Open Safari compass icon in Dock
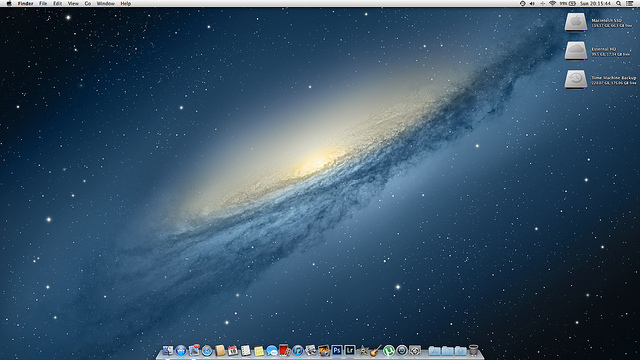640x360 pixels. [x=207, y=351]
